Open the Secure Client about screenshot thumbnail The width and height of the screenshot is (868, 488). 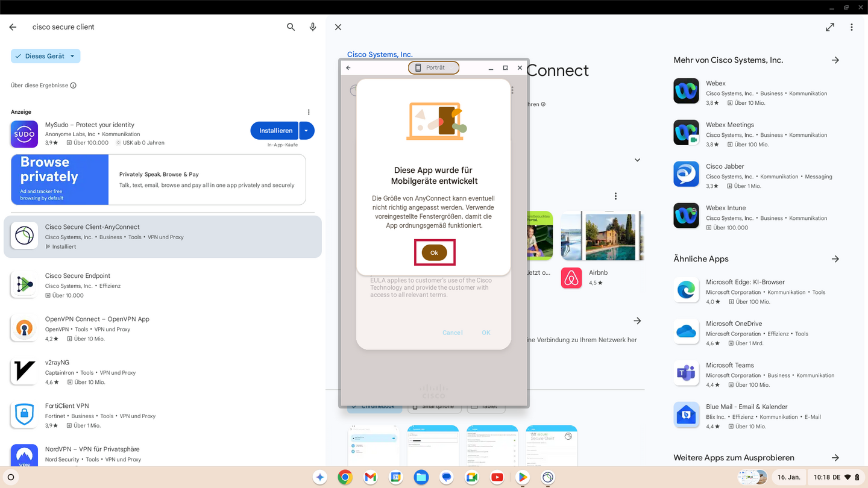[552, 446]
